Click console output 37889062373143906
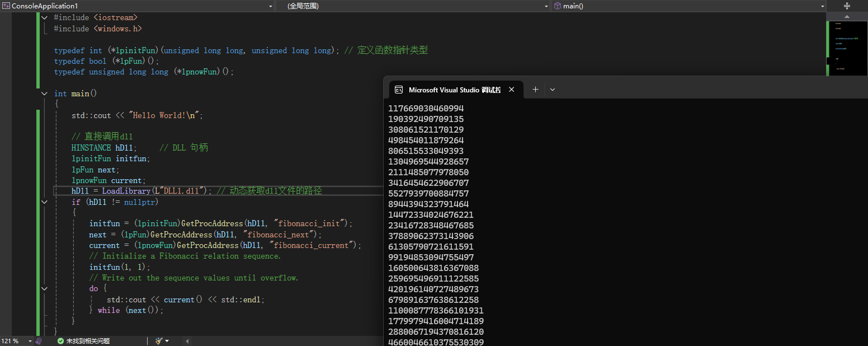This screenshot has width=868, height=346. point(431,236)
